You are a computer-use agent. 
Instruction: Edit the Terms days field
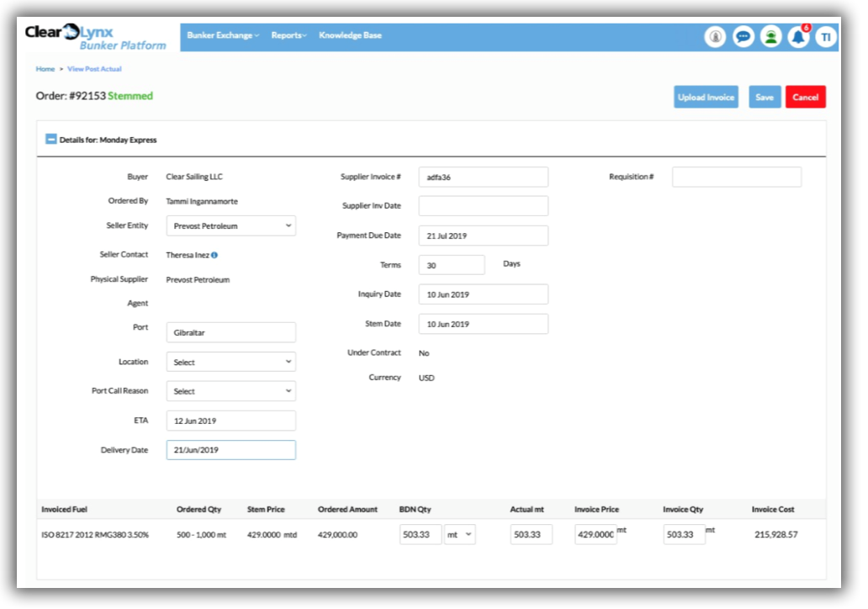[x=451, y=265]
